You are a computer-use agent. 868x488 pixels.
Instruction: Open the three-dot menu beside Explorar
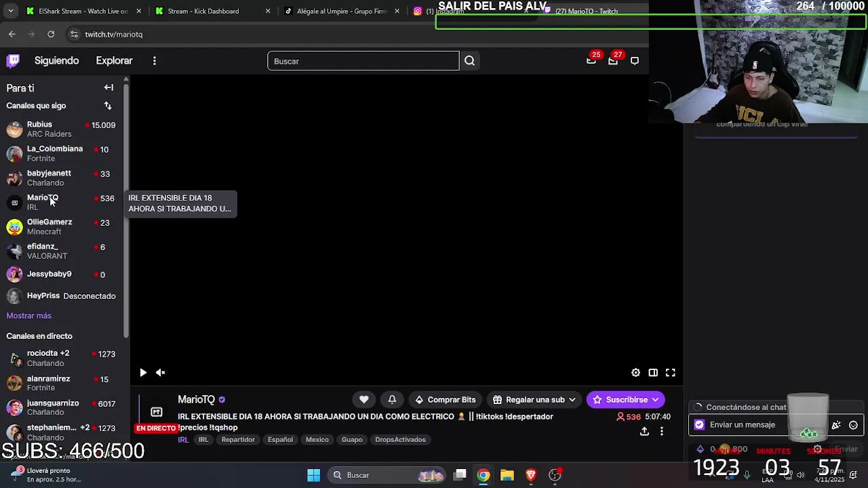(x=155, y=61)
